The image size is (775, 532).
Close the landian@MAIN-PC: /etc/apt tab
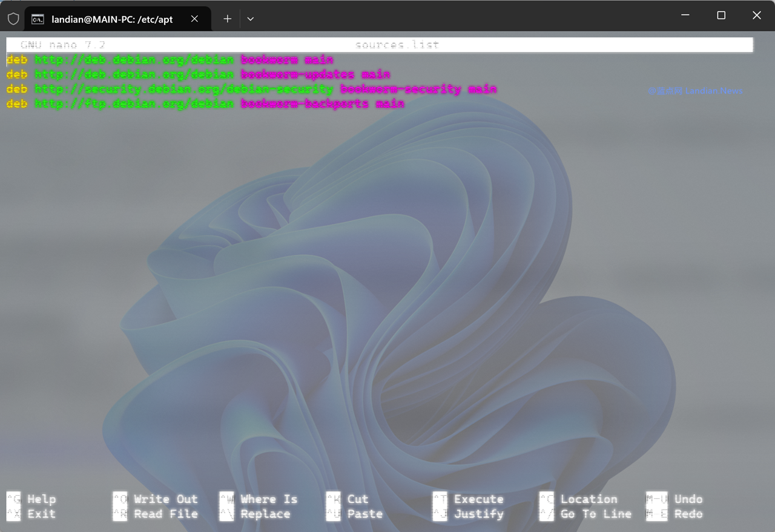click(x=194, y=19)
